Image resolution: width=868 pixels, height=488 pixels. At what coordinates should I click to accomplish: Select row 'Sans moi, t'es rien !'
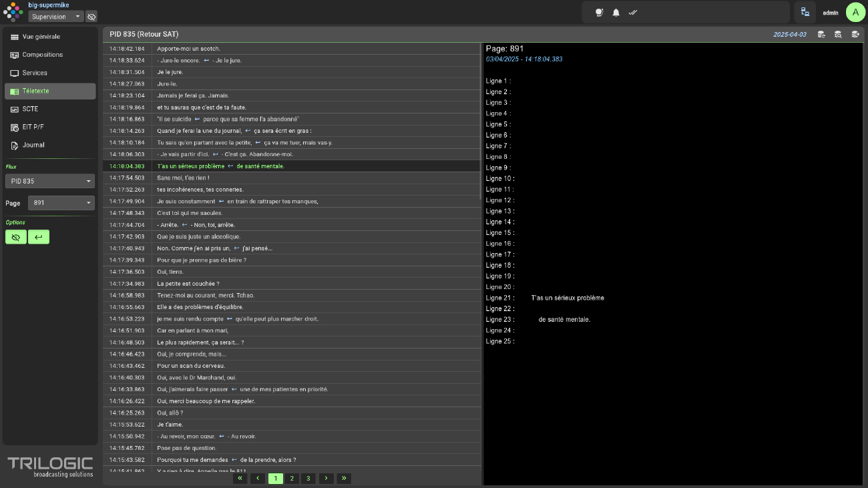pyautogui.click(x=292, y=178)
